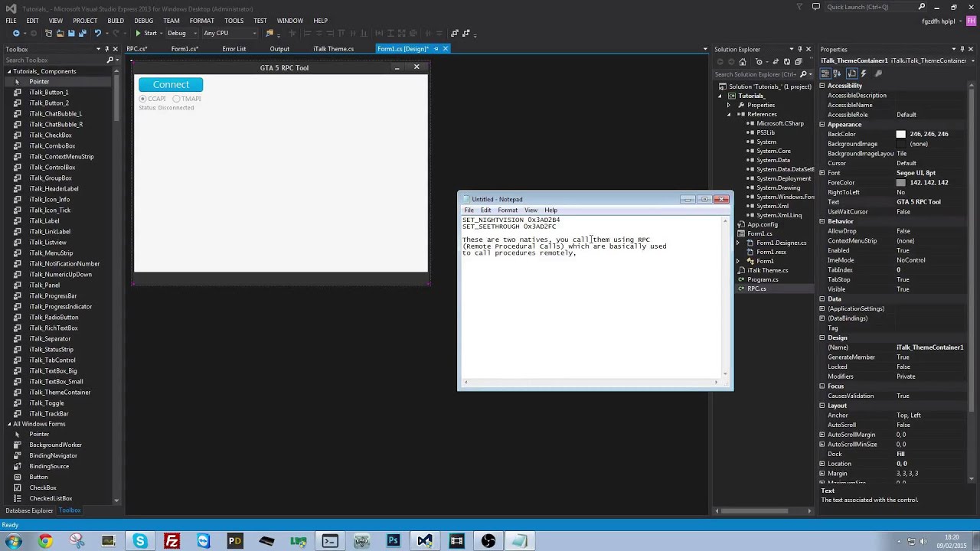
Task: Switch to the iTalk Theme.cs tab
Action: [334, 49]
